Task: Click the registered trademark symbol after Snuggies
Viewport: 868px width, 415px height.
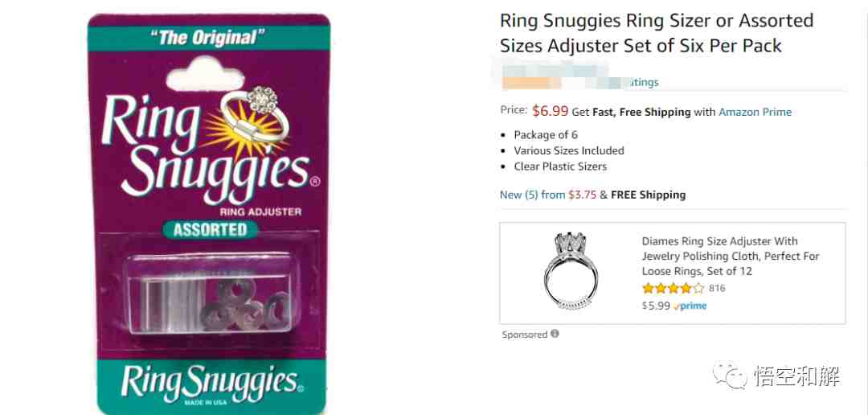Action: coord(315,181)
